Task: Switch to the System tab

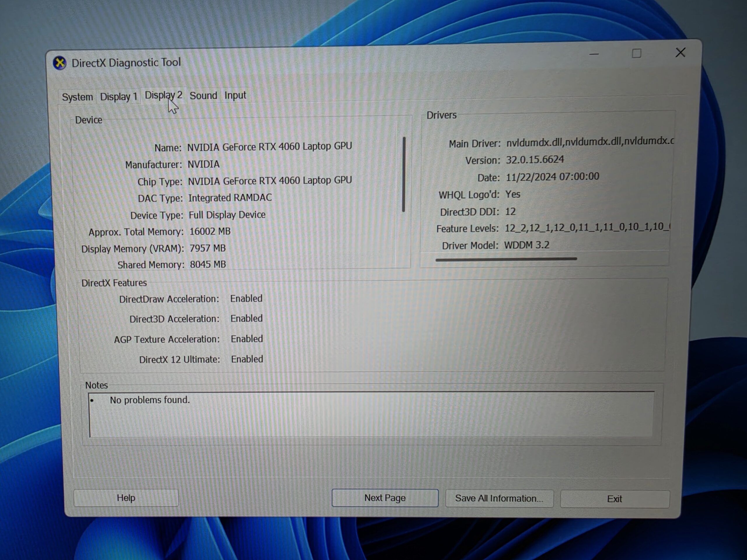Action: tap(77, 97)
